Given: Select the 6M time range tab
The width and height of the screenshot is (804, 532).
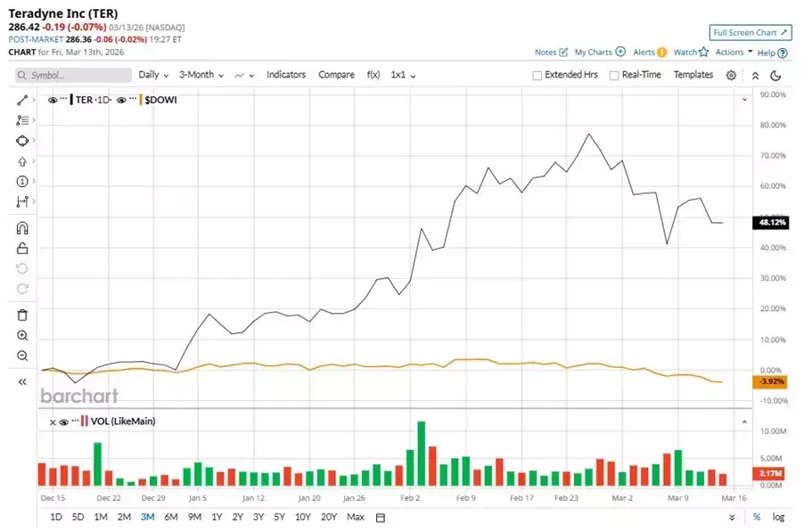Looking at the screenshot, I should click(171, 517).
